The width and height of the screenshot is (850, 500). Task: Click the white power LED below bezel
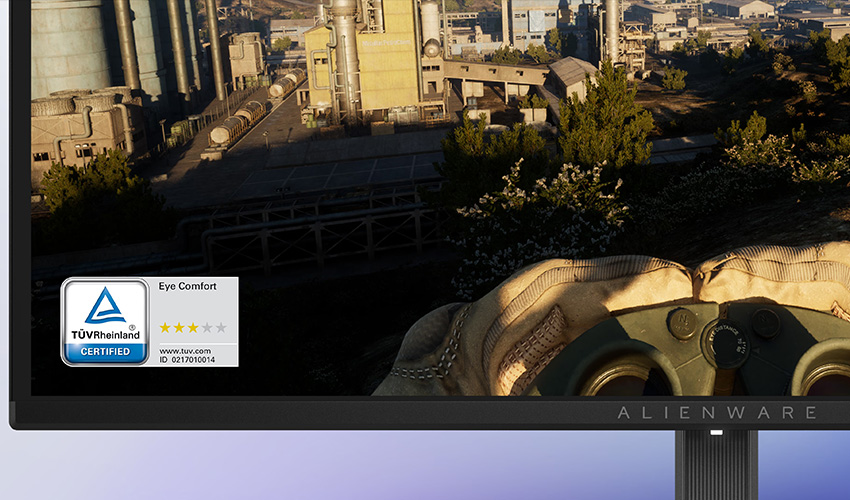pyautogui.click(x=717, y=432)
